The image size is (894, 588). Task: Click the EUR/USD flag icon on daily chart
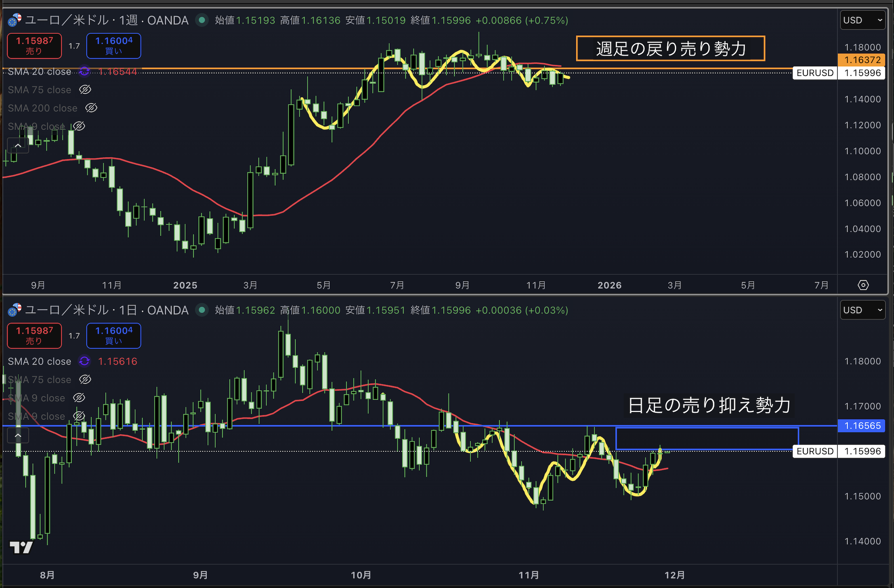(15, 310)
